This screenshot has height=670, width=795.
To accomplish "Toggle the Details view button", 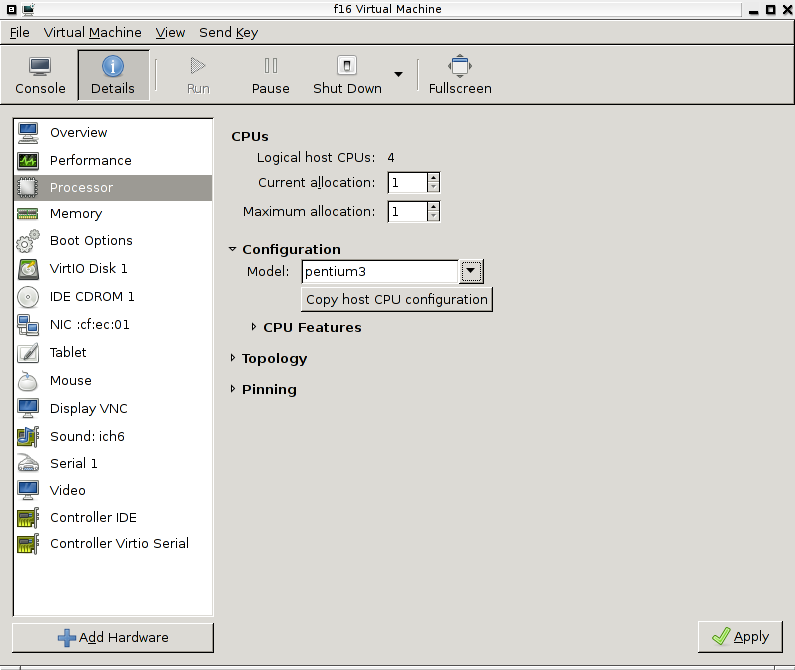I will click(x=113, y=75).
